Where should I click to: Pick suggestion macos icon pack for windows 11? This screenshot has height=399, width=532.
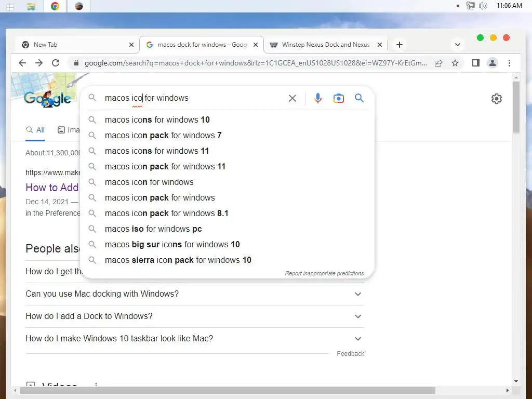(x=228, y=167)
